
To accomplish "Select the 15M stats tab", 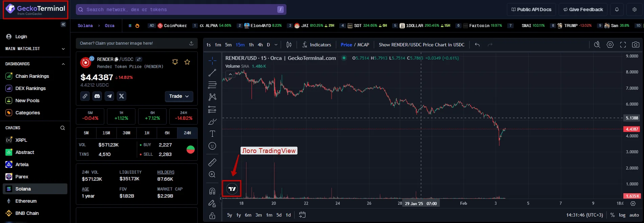I will point(106,133).
